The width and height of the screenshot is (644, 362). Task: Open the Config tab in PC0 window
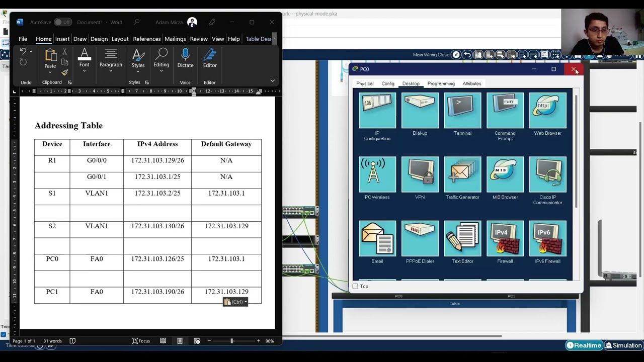tap(387, 83)
